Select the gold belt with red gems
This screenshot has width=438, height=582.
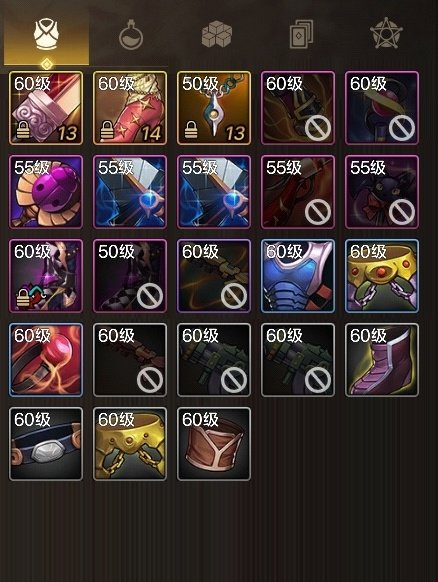[382, 276]
